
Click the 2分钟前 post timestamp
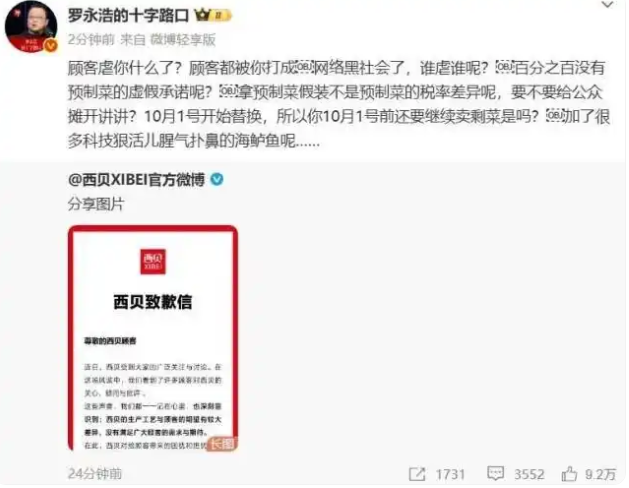coord(91,40)
